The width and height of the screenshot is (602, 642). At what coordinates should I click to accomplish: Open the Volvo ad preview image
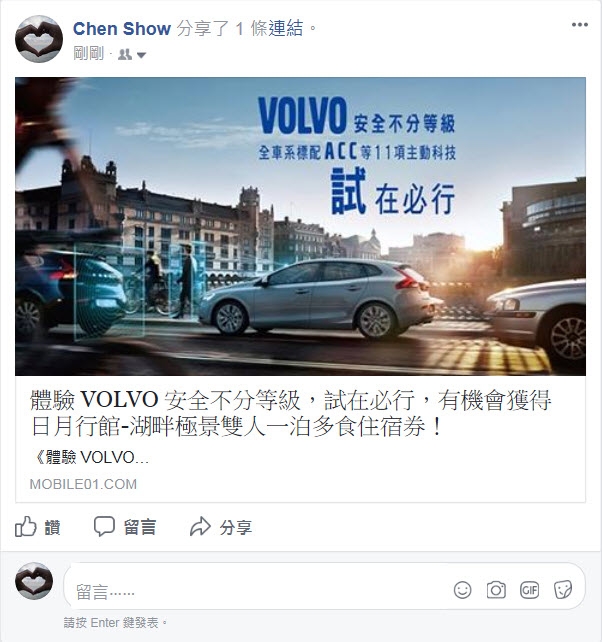pos(300,226)
